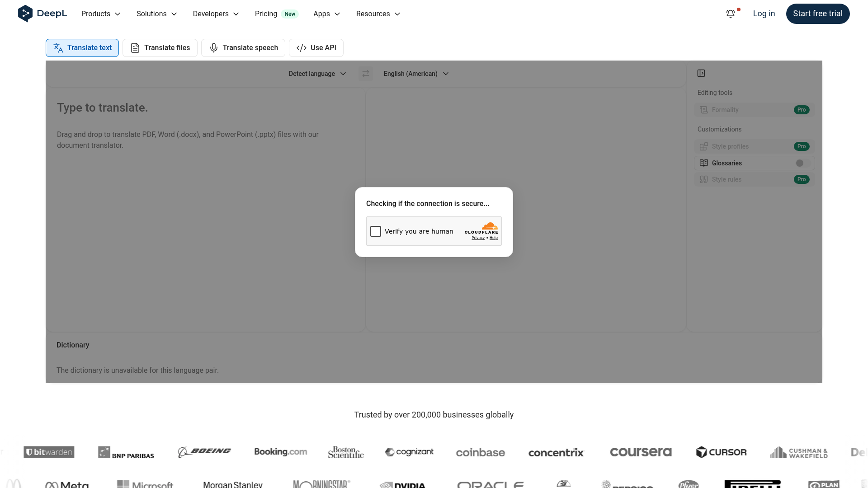This screenshot has width=868, height=488.
Task: Click the Pro badge beside Formality
Action: 802,110
